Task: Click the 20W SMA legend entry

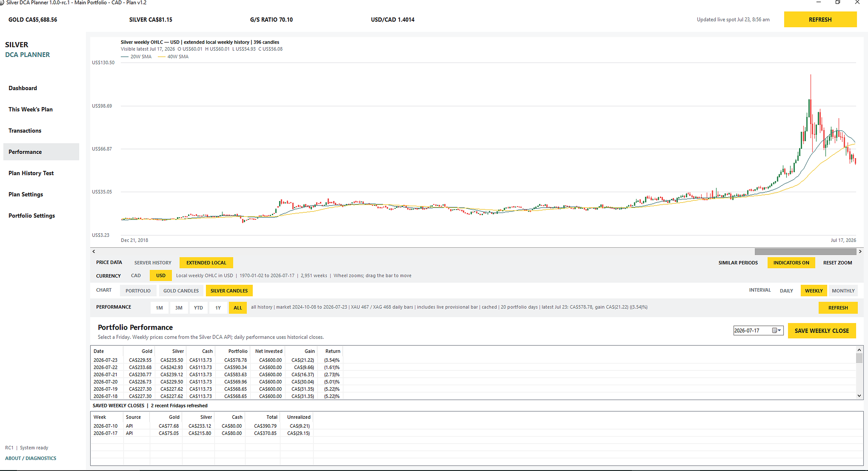Action: (136, 57)
